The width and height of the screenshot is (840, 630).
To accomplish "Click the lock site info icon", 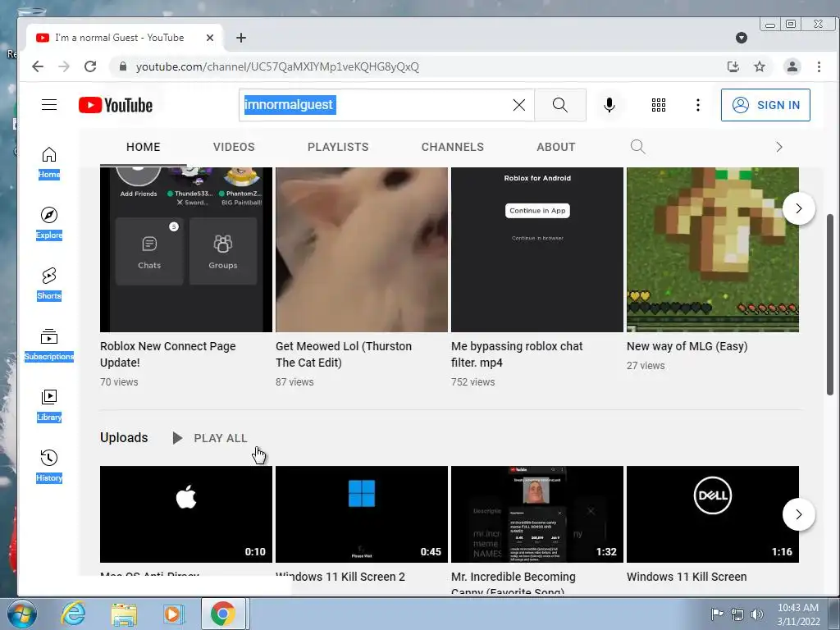I will point(123,66).
